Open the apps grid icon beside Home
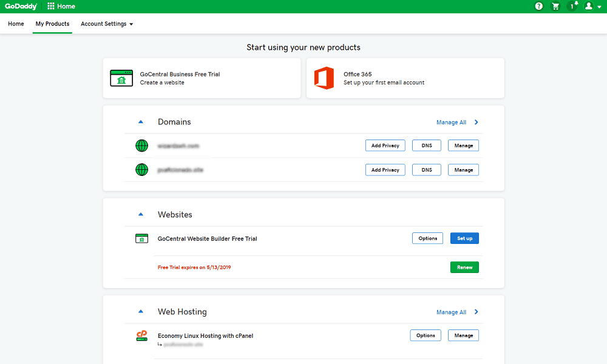 (x=51, y=6)
